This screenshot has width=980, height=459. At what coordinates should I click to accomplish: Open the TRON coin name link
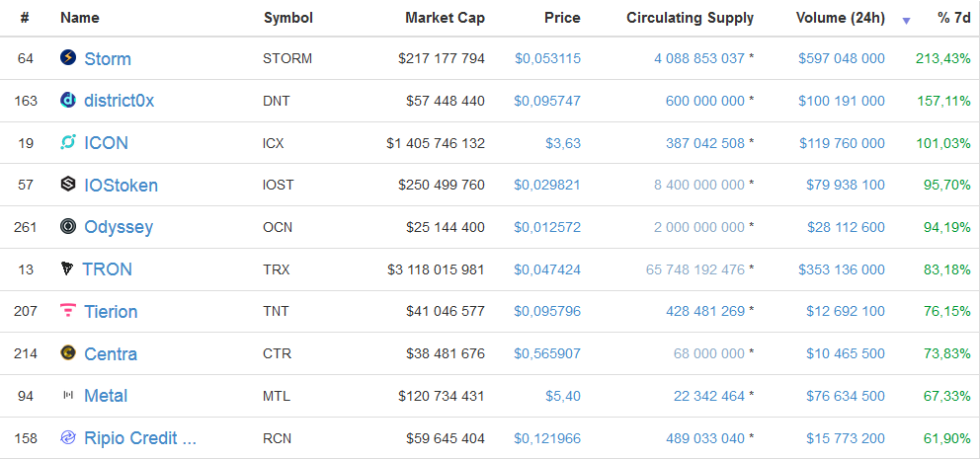108,269
